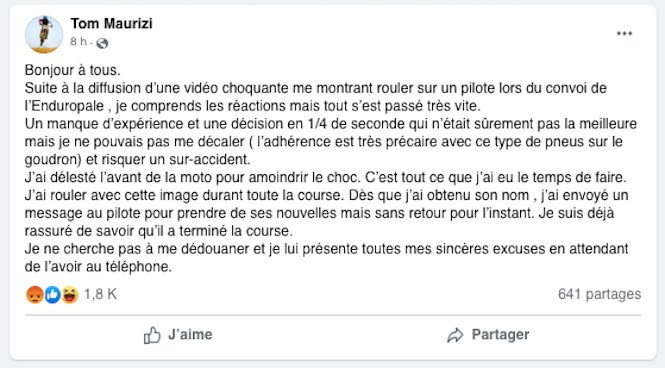This screenshot has width=665, height=368.
Task: Click the Tom Maurizi author name
Action: (112, 23)
